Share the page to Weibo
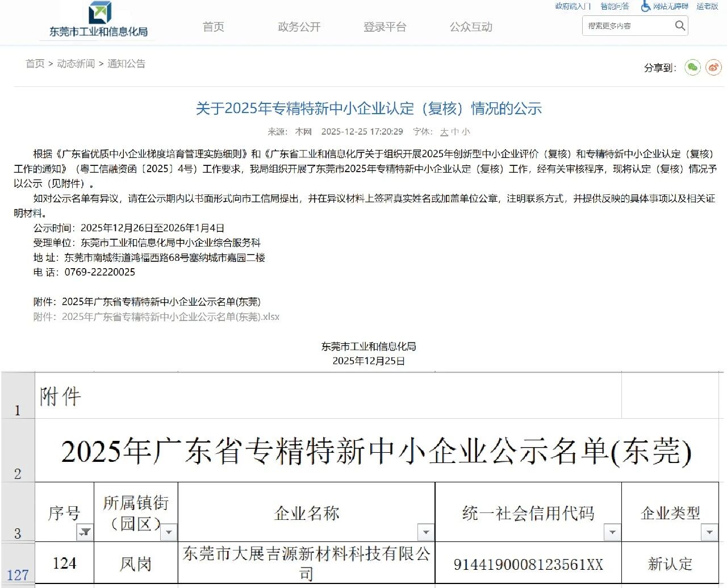Screen dimensions: 727x588 pyautogui.click(x=713, y=68)
